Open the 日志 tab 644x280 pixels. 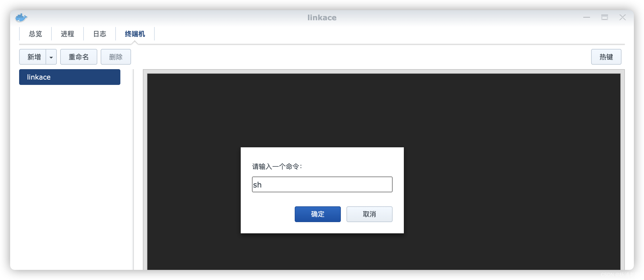[x=100, y=34]
